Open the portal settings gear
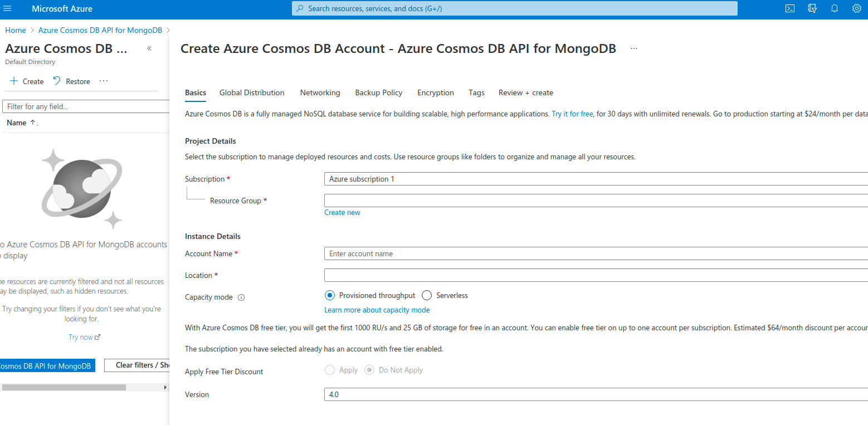 click(x=856, y=8)
